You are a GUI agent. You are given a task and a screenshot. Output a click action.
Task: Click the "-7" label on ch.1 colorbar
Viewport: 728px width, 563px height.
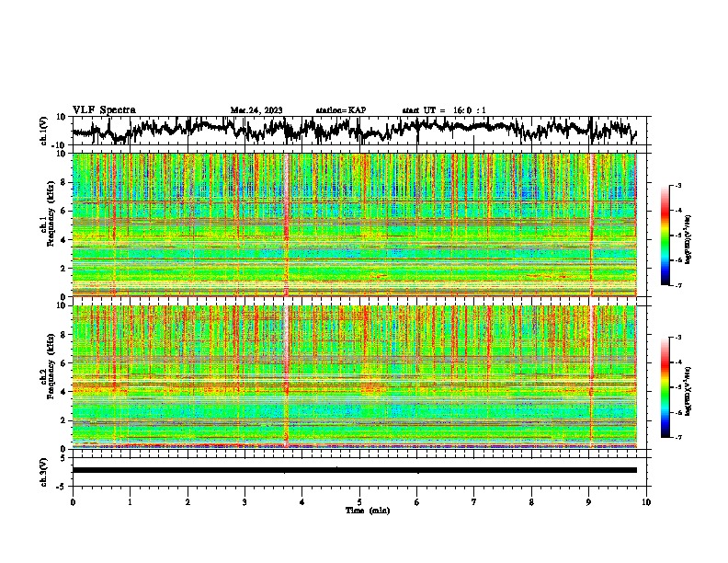click(677, 285)
